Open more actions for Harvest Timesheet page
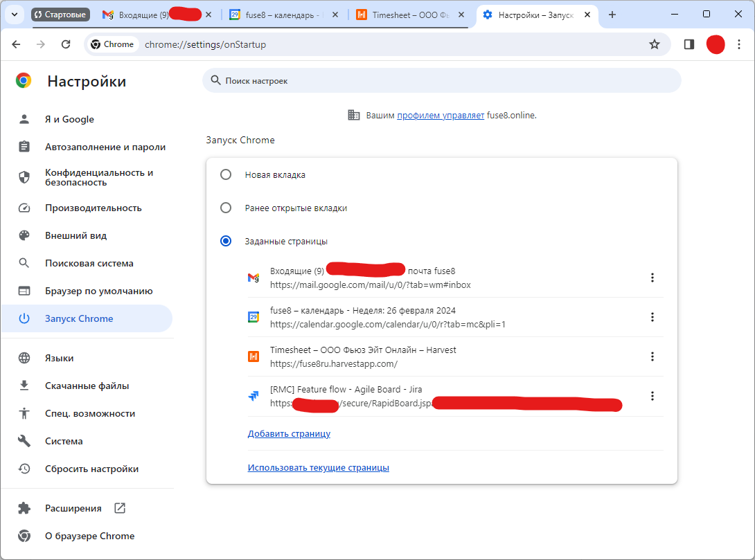The width and height of the screenshot is (755, 560). pyautogui.click(x=652, y=356)
